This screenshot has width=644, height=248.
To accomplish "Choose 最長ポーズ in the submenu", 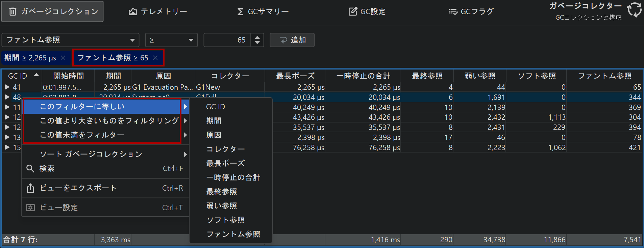I will pyautogui.click(x=225, y=163).
